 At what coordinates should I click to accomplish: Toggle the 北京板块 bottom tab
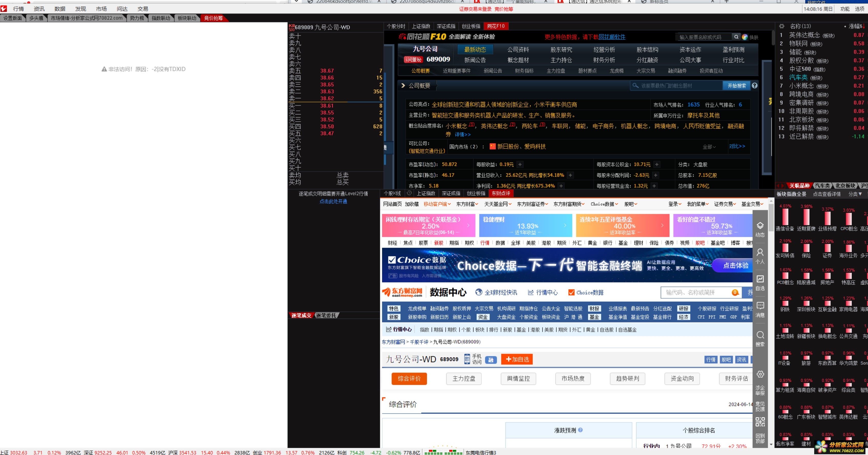pyautogui.click(x=845, y=186)
